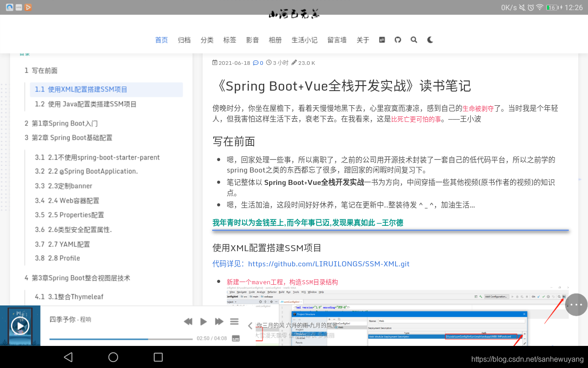Tap the Wi-Fi icon in status bar
The height and width of the screenshot is (368, 588).
click(x=540, y=7)
